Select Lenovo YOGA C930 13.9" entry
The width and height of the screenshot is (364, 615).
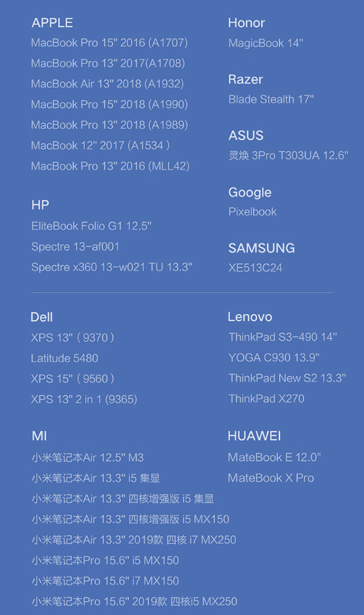274,358
